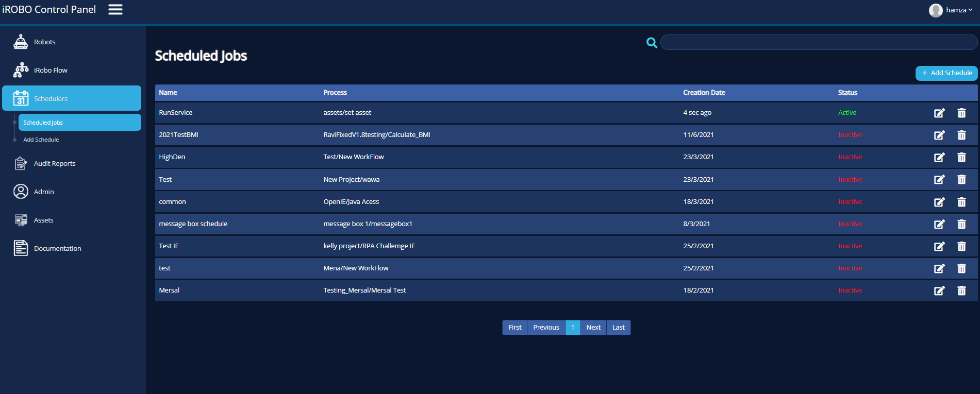980x394 pixels.
Task: Open the Documentation section
Action: (57, 248)
